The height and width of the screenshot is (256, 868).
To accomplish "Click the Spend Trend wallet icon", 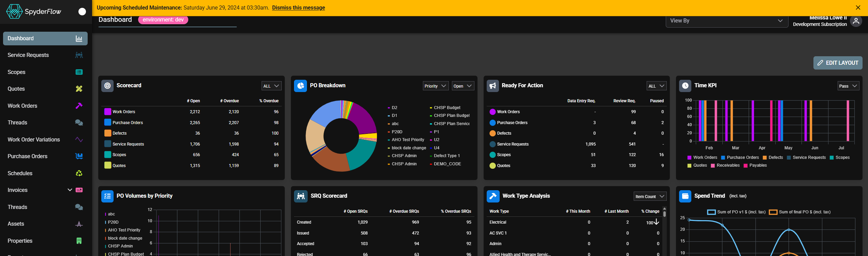I will [685, 196].
